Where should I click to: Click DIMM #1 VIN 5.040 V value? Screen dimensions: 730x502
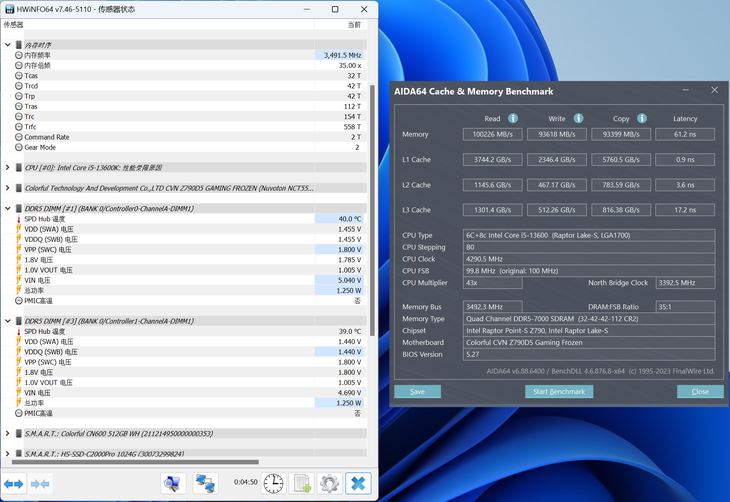click(x=350, y=280)
